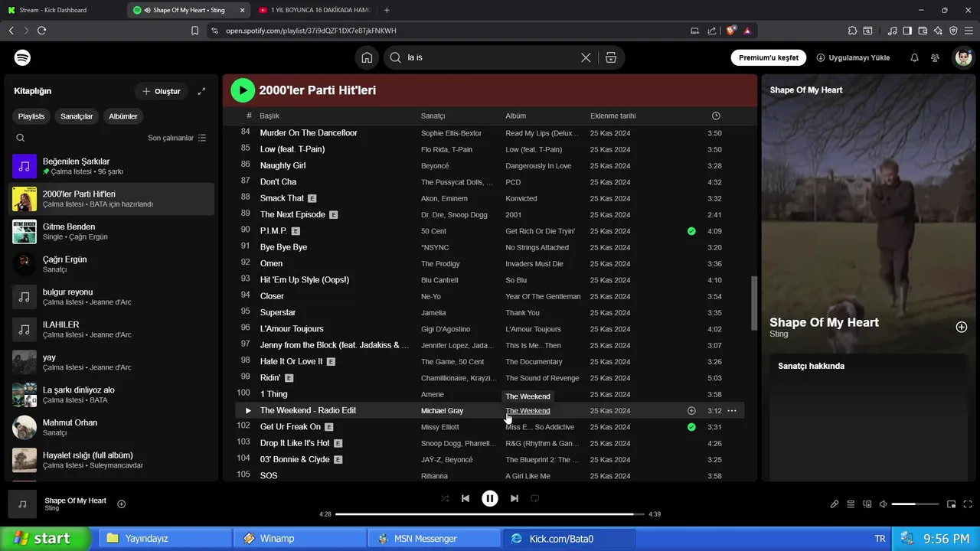The height and width of the screenshot is (551, 980).
Task: Seek in the song progress bar
Action: 490,514
